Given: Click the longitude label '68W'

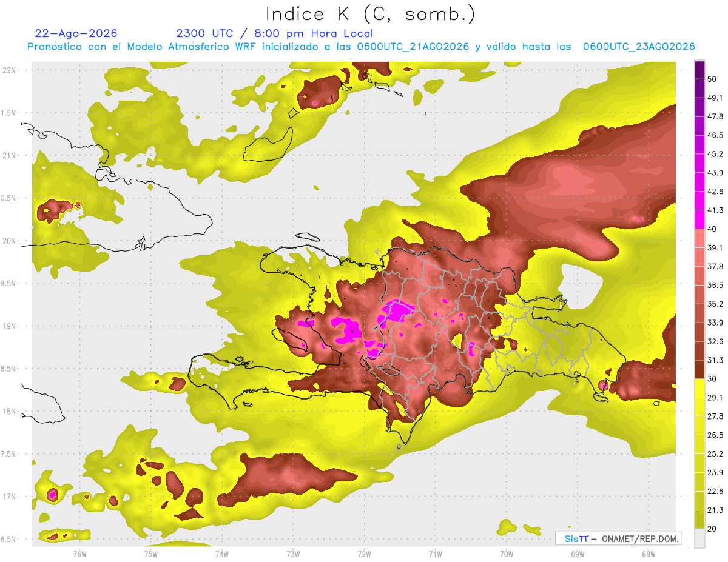Looking at the screenshot, I should [648, 554].
